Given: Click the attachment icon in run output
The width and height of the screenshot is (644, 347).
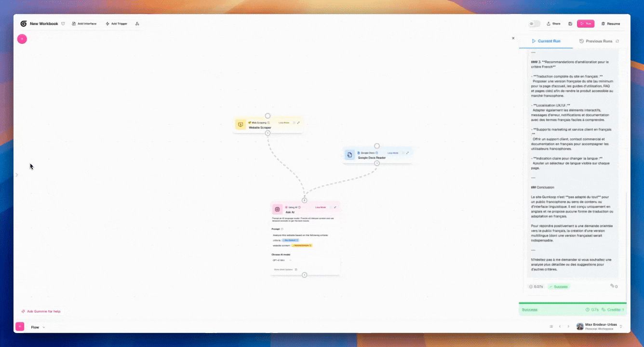Looking at the screenshot, I should (x=614, y=286).
